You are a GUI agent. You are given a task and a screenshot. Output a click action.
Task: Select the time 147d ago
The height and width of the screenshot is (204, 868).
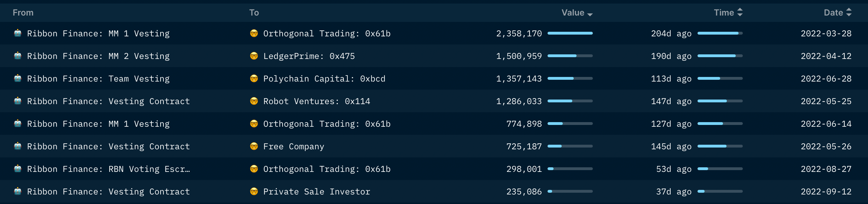coord(671,101)
